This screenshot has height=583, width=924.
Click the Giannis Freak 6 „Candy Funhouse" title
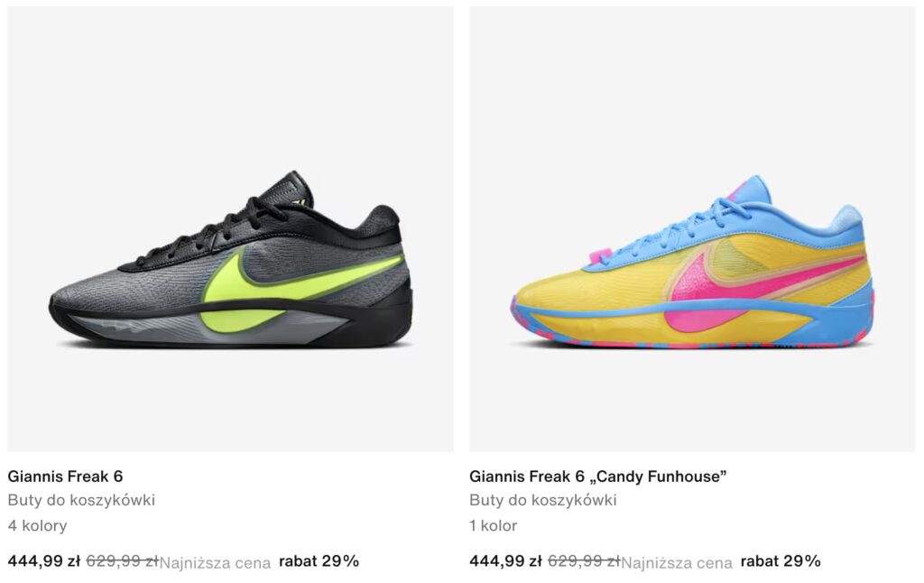[597, 477]
